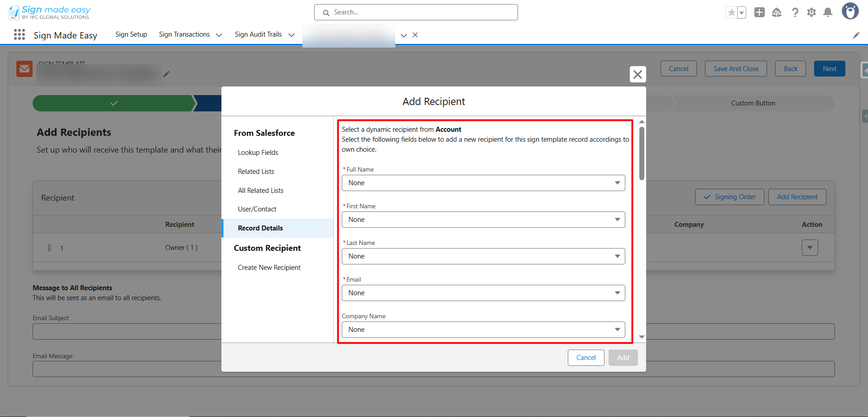
Task: Open the First Name dropdown
Action: [x=483, y=220]
